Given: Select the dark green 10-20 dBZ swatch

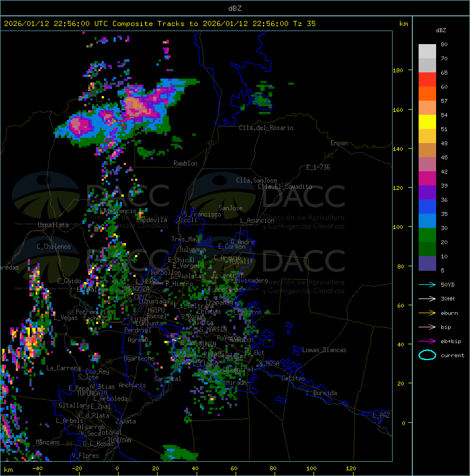Looking at the screenshot, I should (x=427, y=249).
